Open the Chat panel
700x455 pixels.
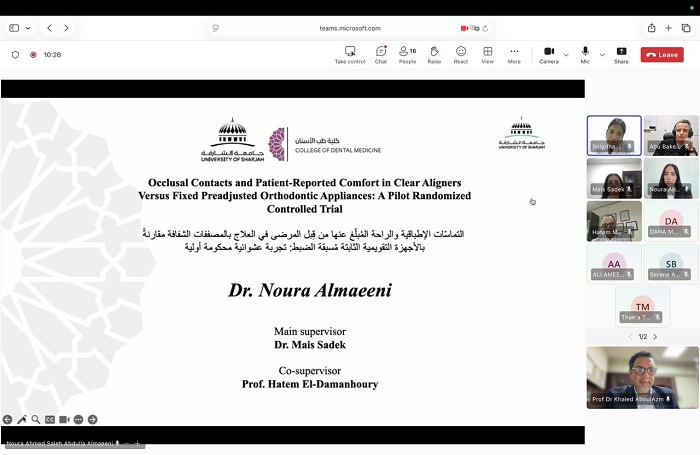(381, 55)
